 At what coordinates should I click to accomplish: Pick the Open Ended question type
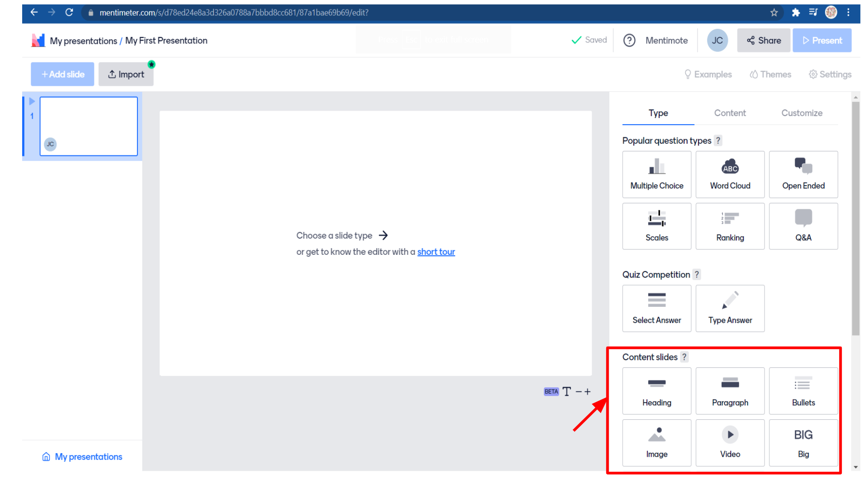click(803, 174)
